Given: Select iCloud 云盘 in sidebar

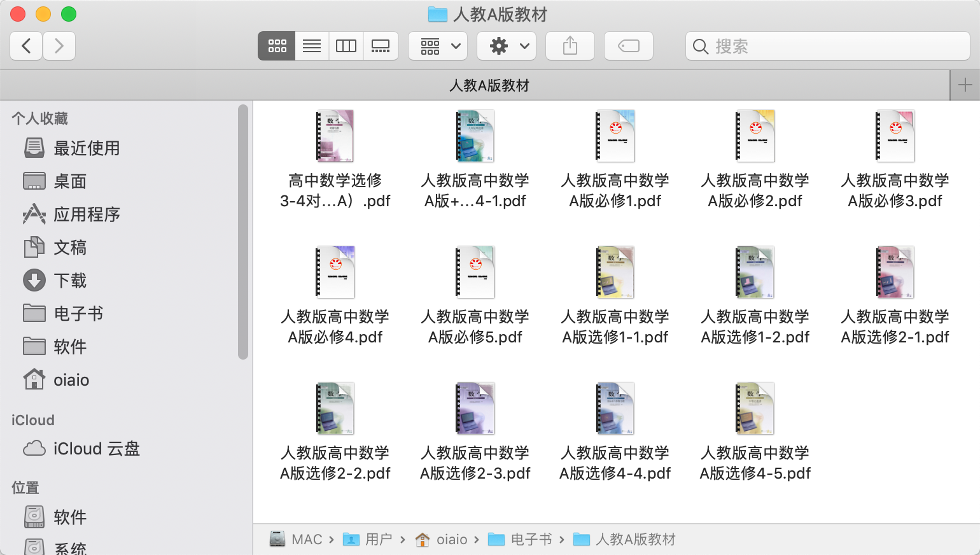Looking at the screenshot, I should pos(96,449).
